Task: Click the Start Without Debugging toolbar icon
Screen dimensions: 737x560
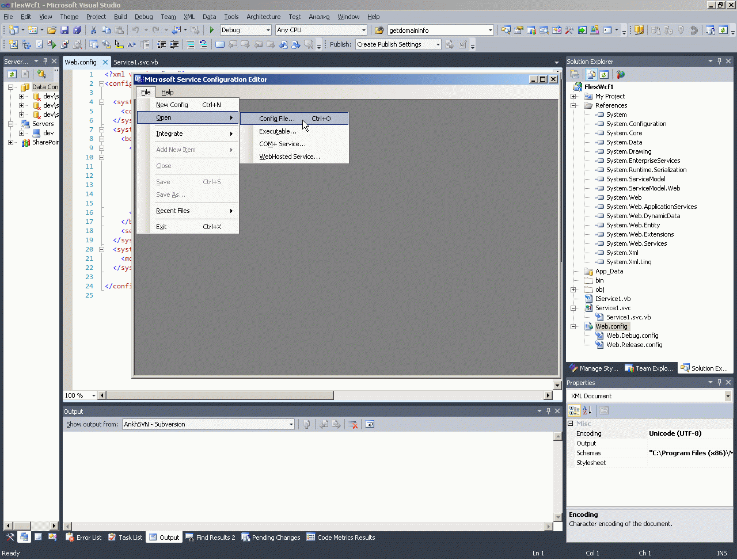Action: click(x=52, y=44)
